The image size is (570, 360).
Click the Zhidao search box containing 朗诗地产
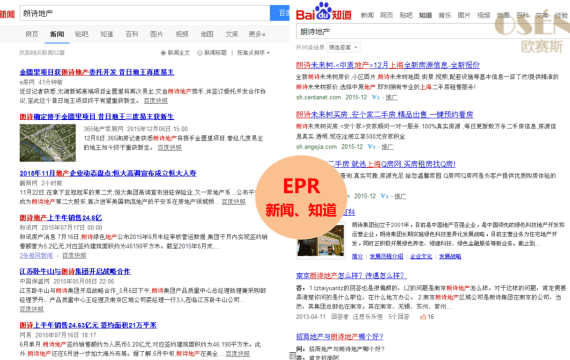coord(433,32)
